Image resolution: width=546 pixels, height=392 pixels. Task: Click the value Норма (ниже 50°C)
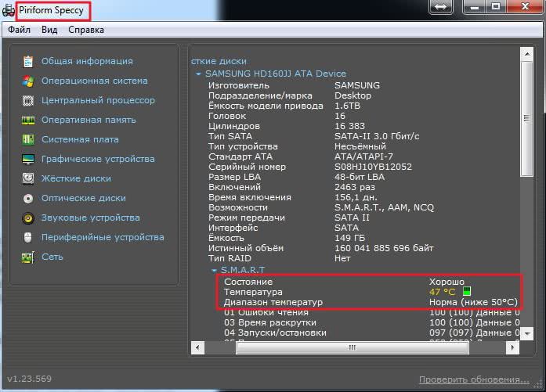(x=473, y=302)
